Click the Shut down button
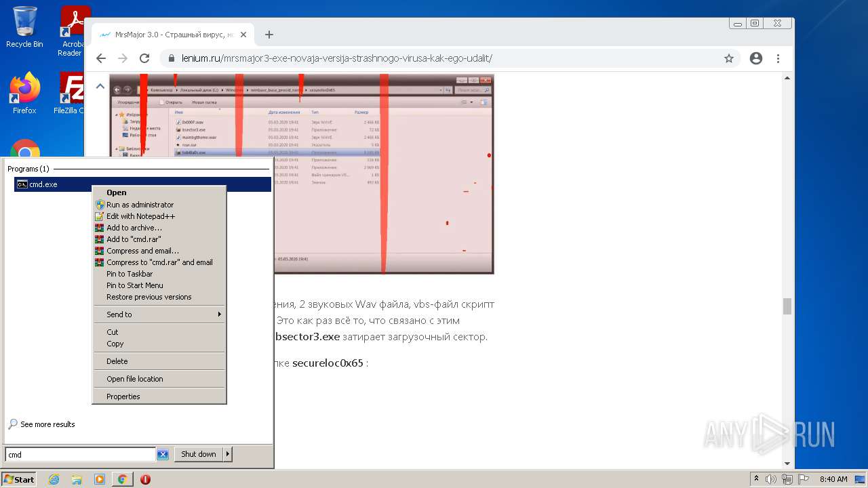 pos(199,454)
